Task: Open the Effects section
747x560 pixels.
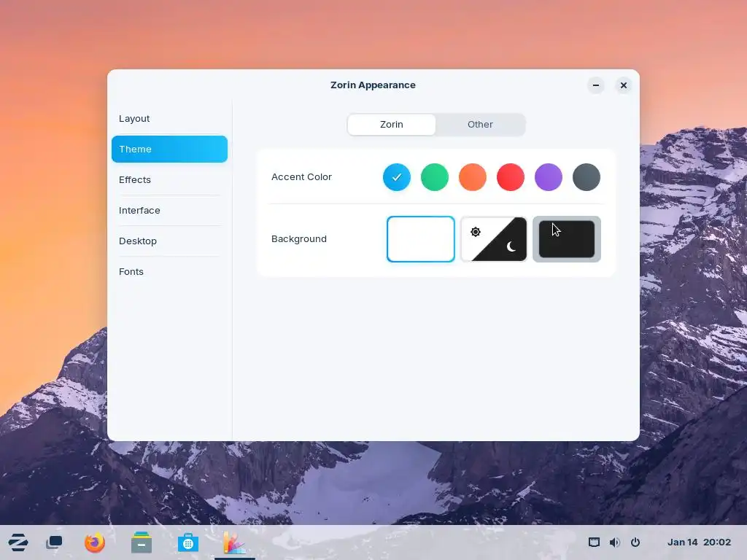Action: point(169,179)
